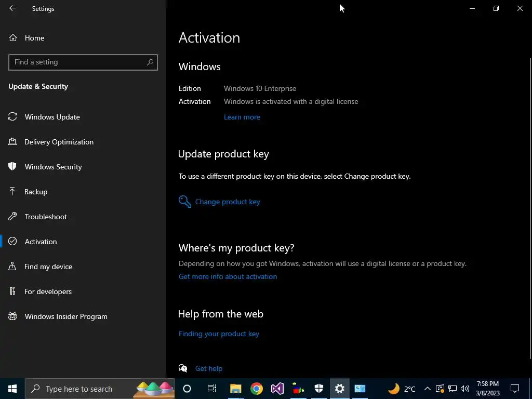This screenshot has height=399, width=532.
Task: Restore down the Settings window
Action: (496, 8)
